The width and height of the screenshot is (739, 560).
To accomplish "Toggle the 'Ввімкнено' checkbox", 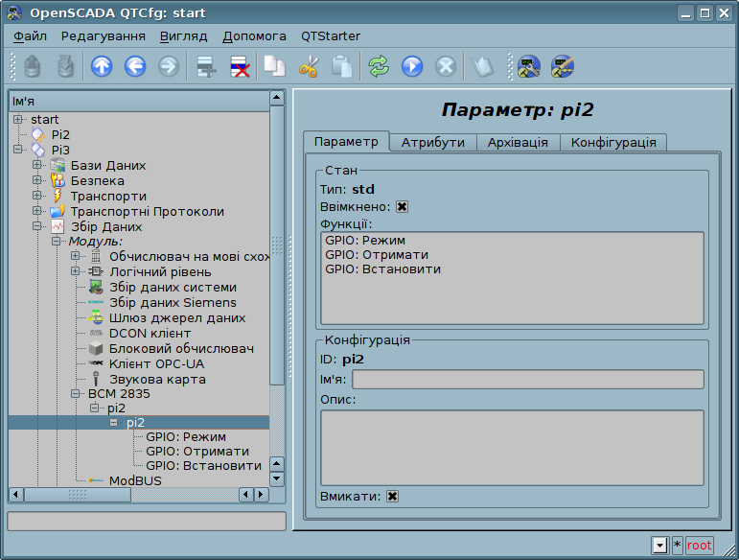I will (x=402, y=206).
